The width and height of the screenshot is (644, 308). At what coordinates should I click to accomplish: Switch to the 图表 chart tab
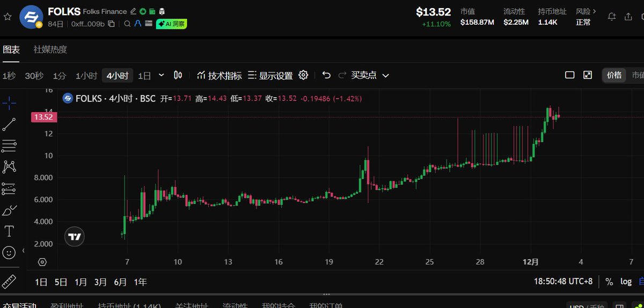click(11, 49)
